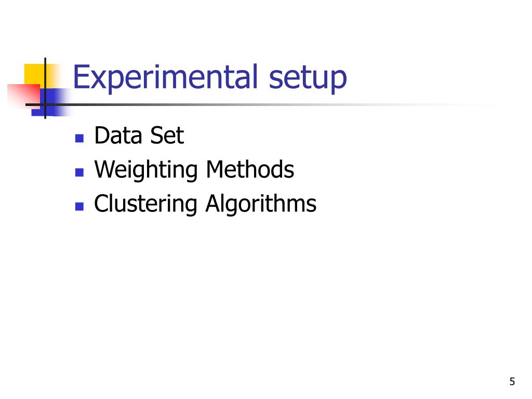This screenshot has width=532, height=399.
Task: Select the "Clustering Algorithms" bullet text
Action: click(205, 204)
